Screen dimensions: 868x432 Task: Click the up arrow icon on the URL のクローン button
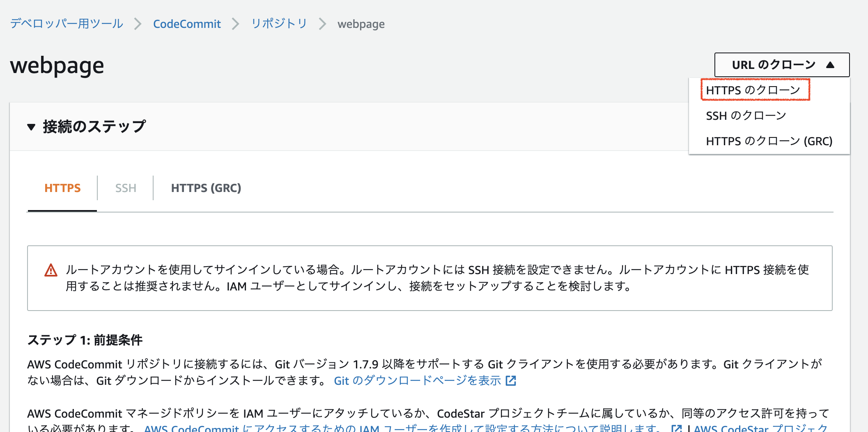[x=830, y=65]
